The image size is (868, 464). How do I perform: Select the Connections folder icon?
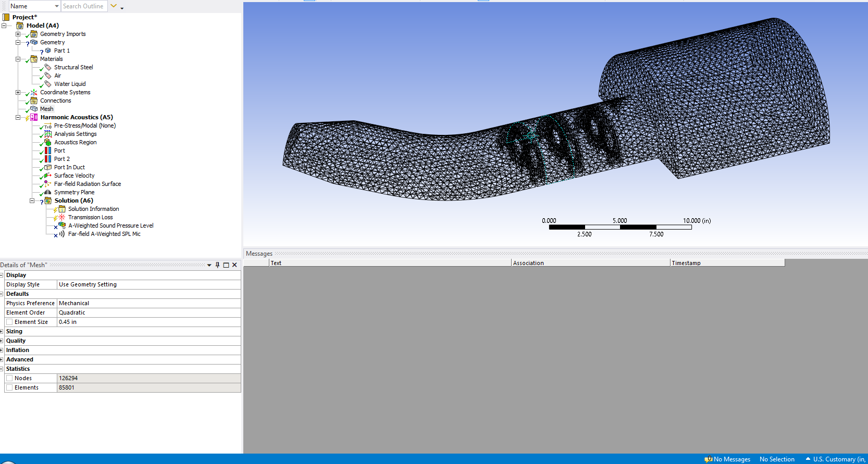point(34,101)
